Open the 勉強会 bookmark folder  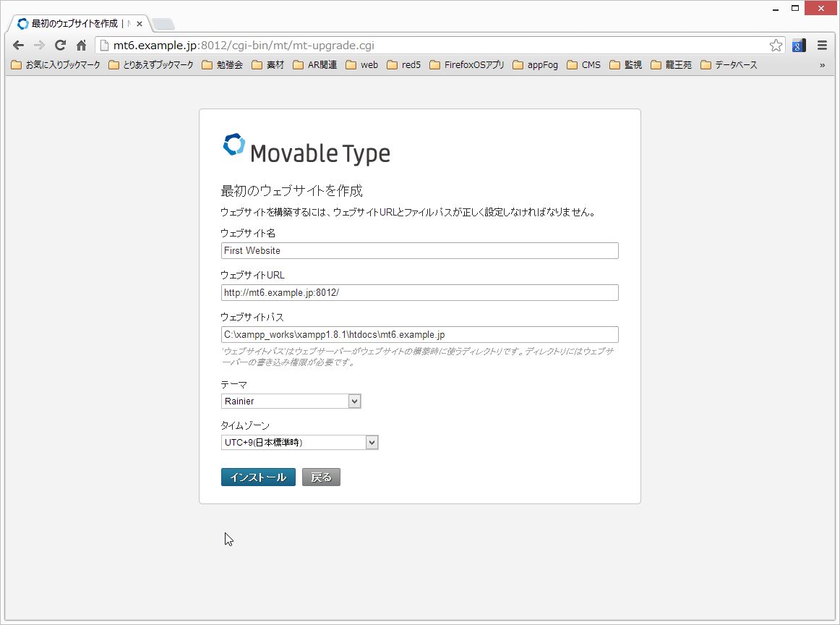coord(223,65)
